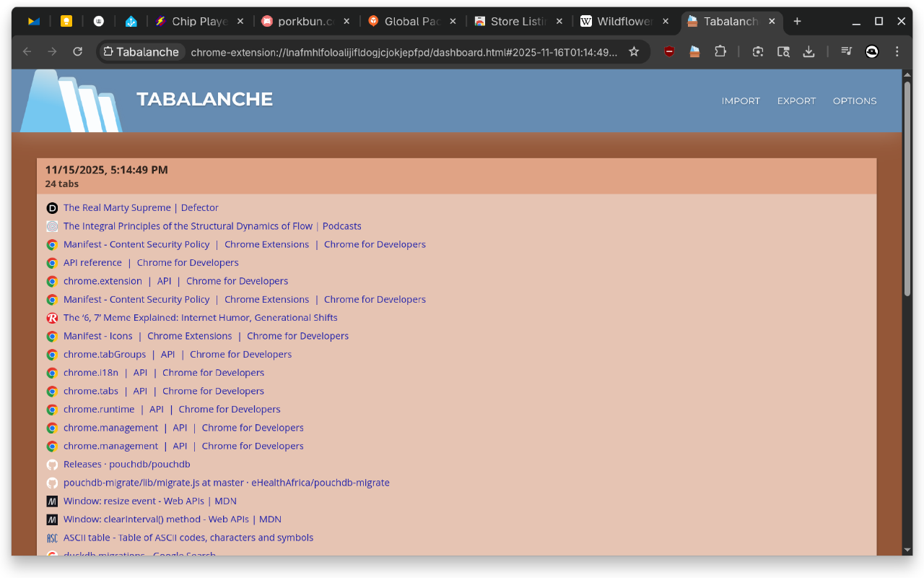Open the IMPORT page
This screenshot has width=924, height=578.
[741, 101]
